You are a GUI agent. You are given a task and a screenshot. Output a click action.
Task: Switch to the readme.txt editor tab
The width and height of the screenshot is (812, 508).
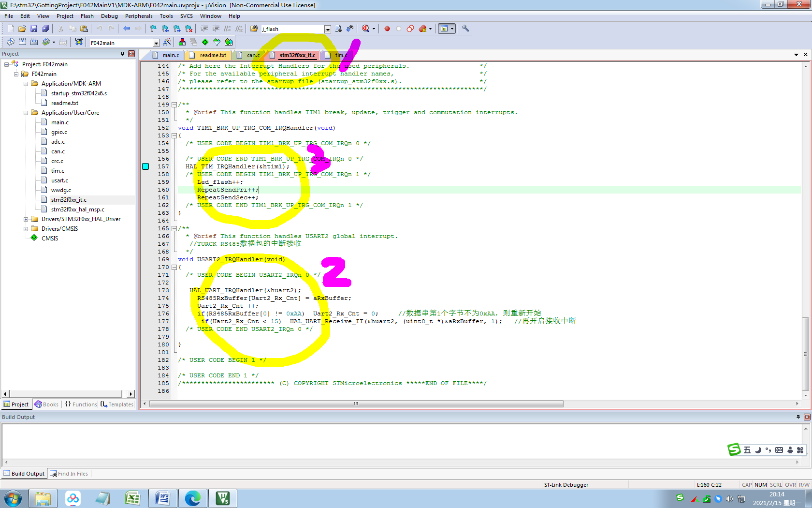tap(208, 55)
